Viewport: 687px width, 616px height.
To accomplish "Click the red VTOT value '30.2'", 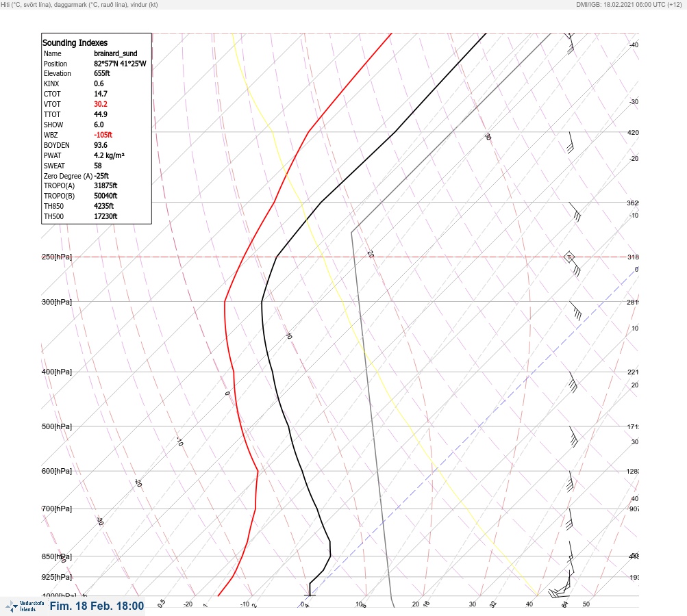I will [x=100, y=104].
